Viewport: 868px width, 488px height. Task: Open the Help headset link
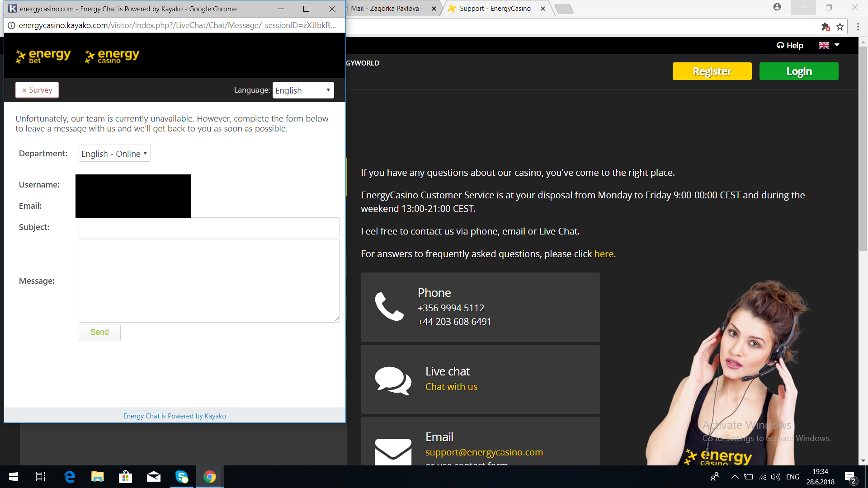tap(790, 45)
